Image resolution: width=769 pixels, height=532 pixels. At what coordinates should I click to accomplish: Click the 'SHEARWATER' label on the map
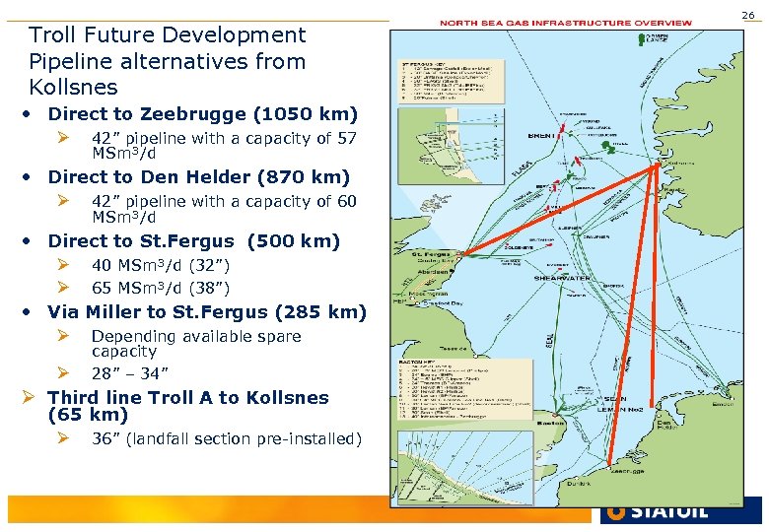click(x=562, y=278)
